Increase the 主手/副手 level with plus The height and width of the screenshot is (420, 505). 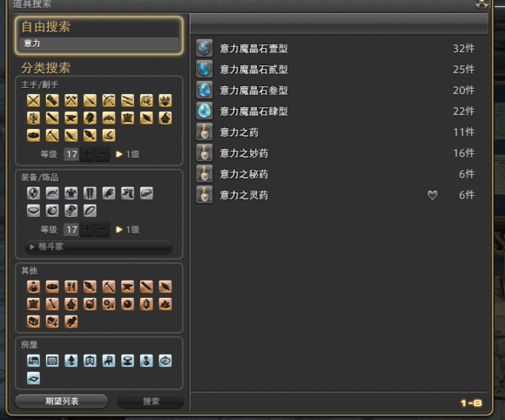87,154
